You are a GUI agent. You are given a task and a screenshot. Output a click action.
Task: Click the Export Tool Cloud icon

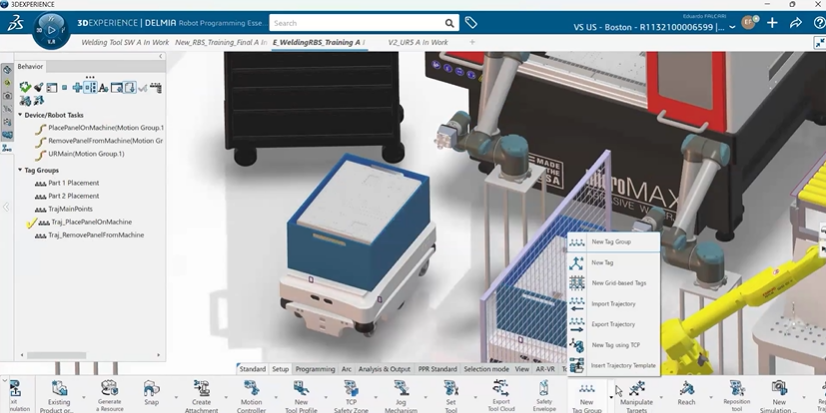(500, 388)
